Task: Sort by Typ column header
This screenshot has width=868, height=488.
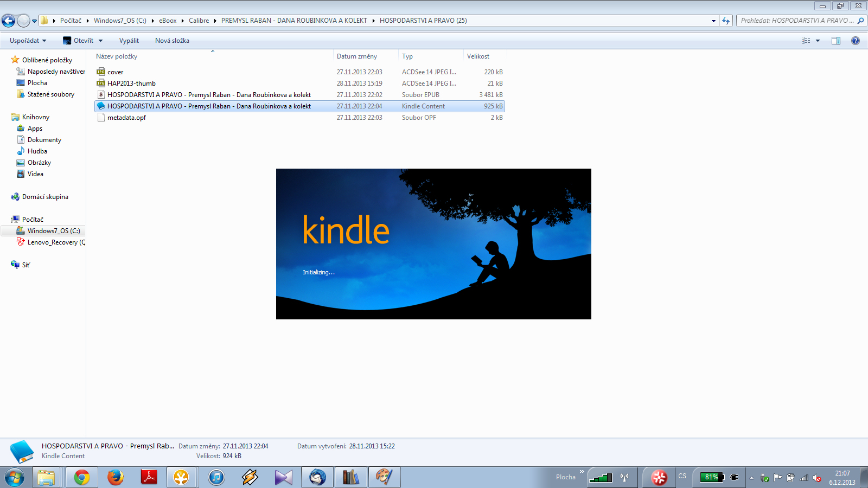Action: coord(407,56)
